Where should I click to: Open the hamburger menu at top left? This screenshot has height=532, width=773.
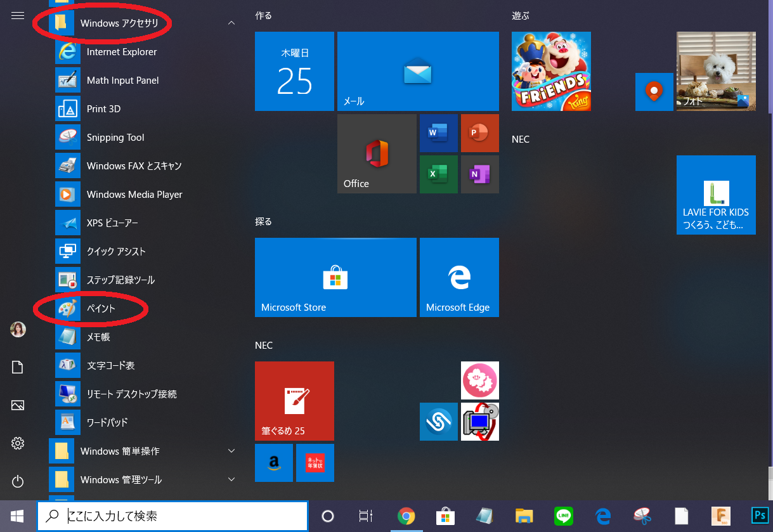coord(18,16)
